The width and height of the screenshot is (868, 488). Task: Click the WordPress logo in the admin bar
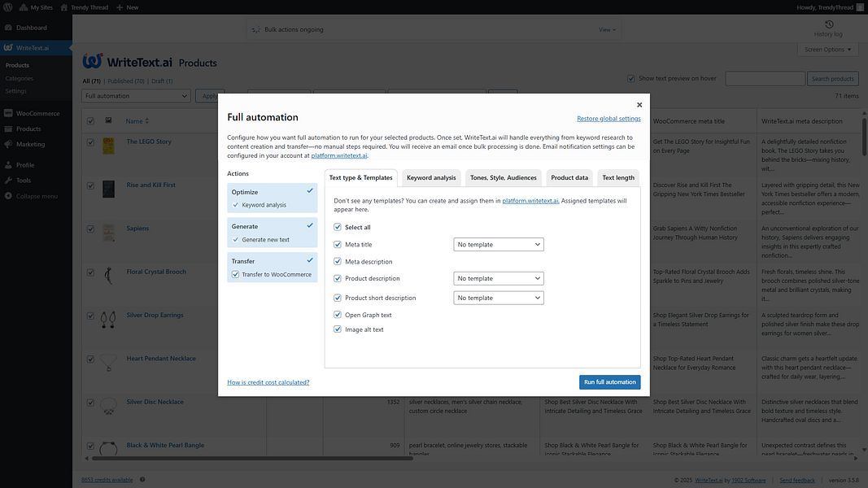click(8, 7)
